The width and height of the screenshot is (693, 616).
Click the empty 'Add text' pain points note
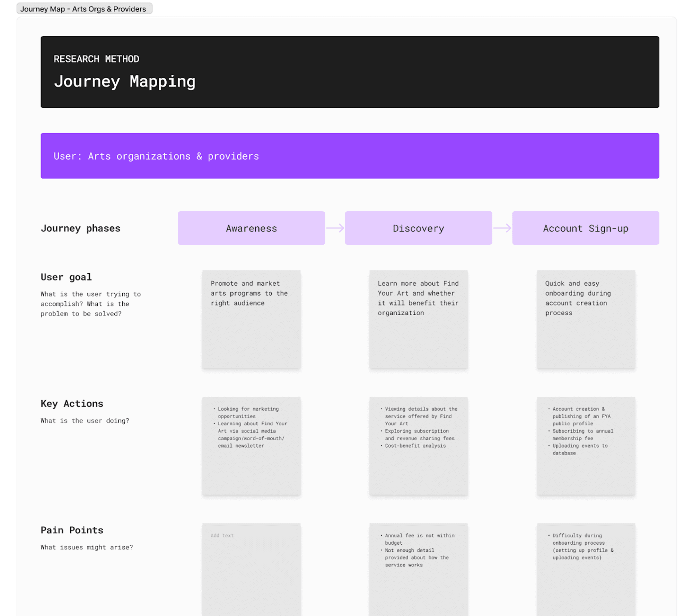click(x=251, y=568)
